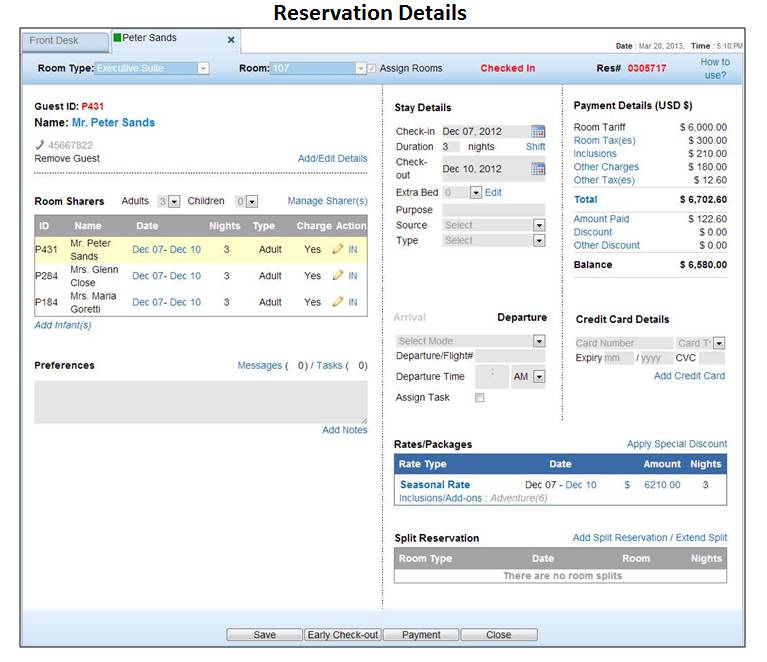
Task: Open the Select Mode dropdown
Action: pyautogui.click(x=539, y=341)
